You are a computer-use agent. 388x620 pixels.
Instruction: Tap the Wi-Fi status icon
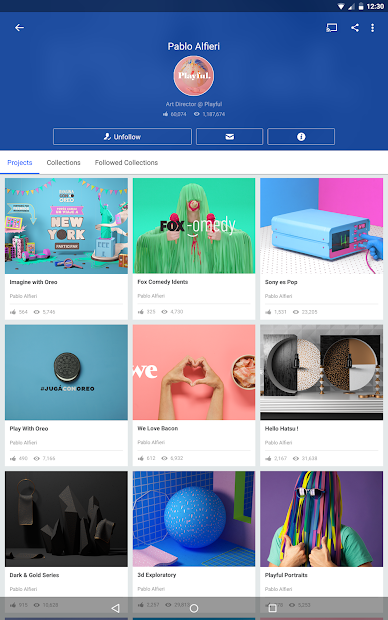(x=341, y=6)
